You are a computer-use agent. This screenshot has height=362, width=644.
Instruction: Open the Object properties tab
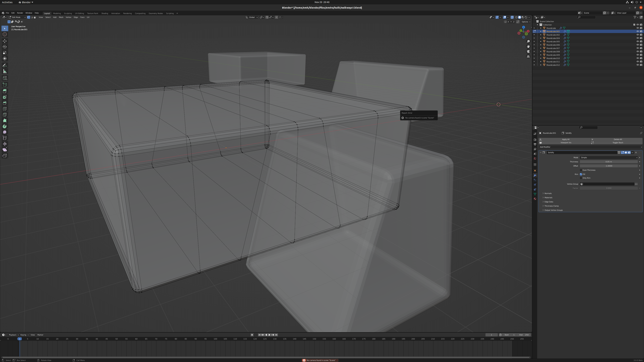click(535, 171)
